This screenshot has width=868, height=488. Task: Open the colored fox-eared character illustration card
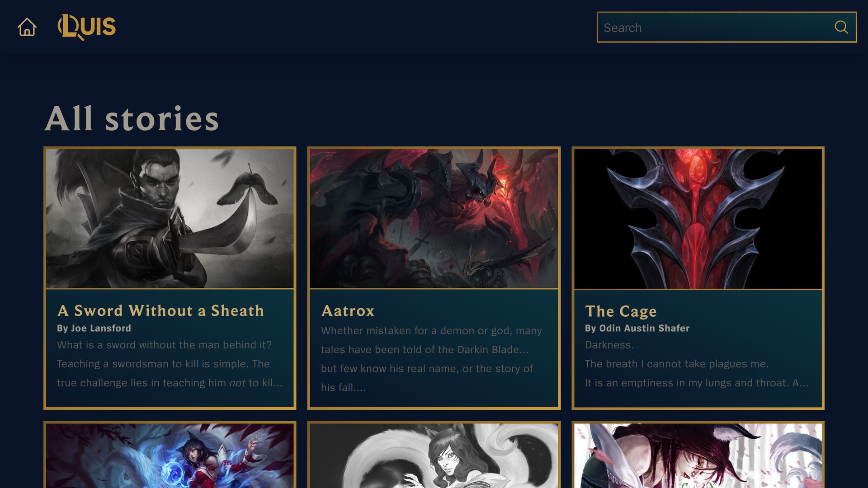click(698, 455)
